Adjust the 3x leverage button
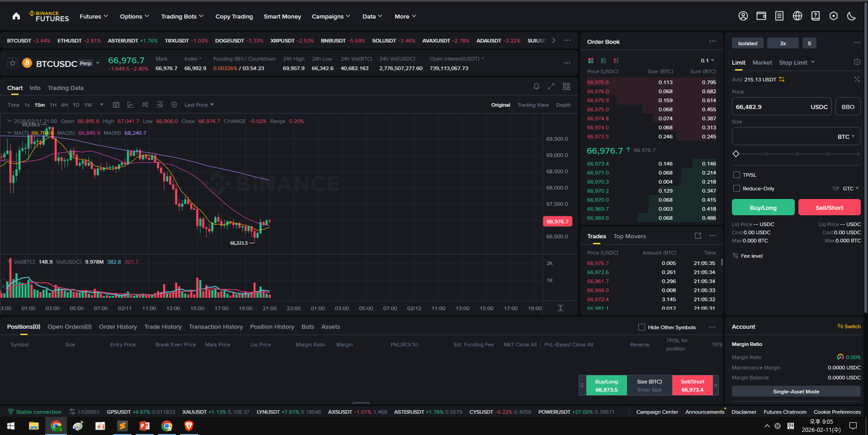Viewport: 868px width, 435px height. (x=783, y=43)
